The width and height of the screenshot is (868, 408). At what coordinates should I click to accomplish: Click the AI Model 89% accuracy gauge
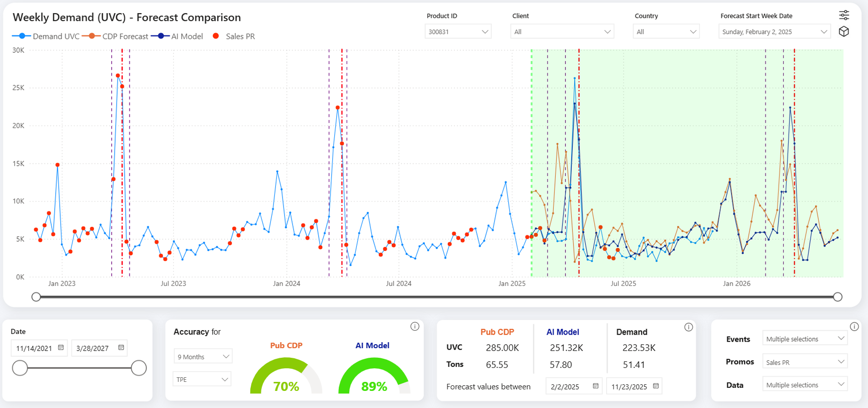coord(374,375)
